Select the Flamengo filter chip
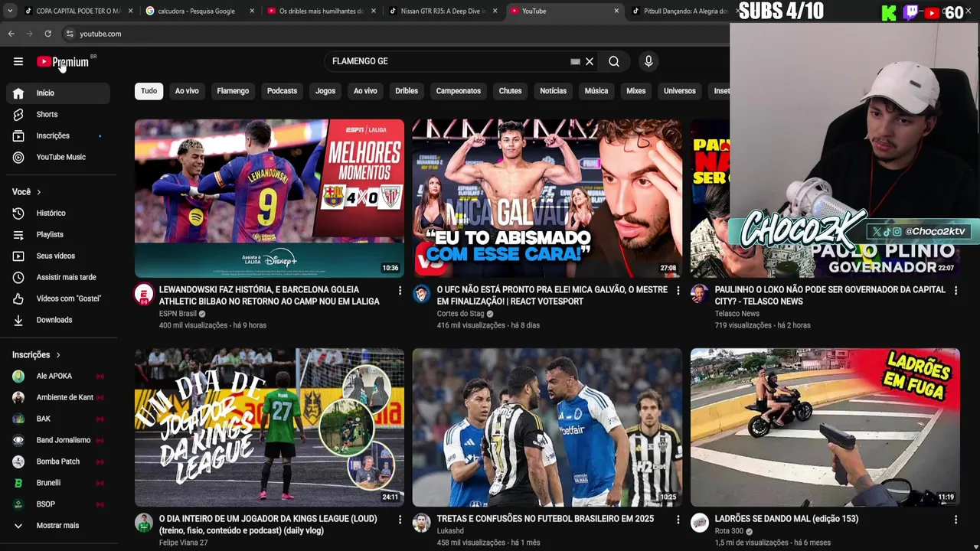Screen dimensions: 980x551 [233, 90]
